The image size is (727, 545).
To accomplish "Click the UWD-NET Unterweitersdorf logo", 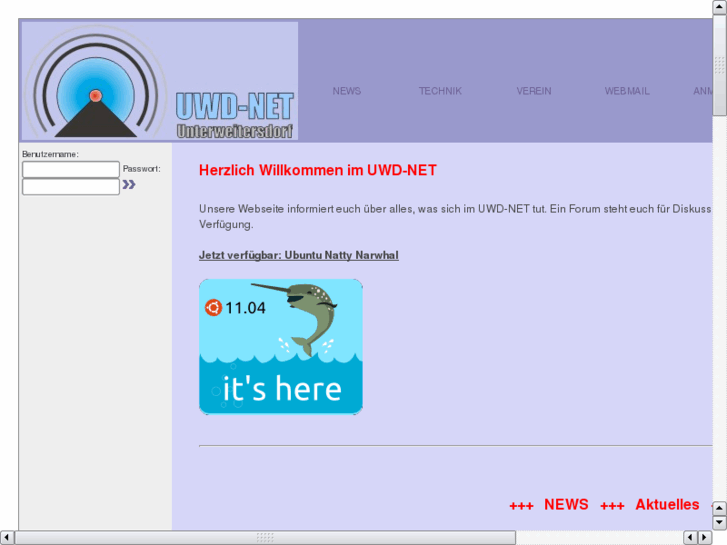I will [159, 81].
